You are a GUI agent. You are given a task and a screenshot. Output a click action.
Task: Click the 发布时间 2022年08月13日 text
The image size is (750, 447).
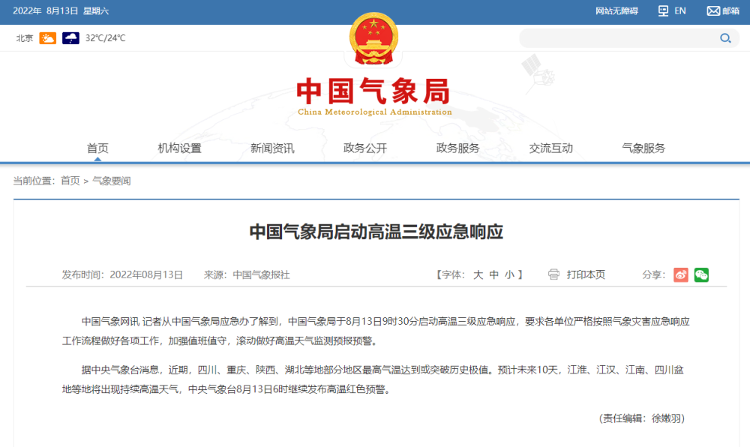coord(122,275)
